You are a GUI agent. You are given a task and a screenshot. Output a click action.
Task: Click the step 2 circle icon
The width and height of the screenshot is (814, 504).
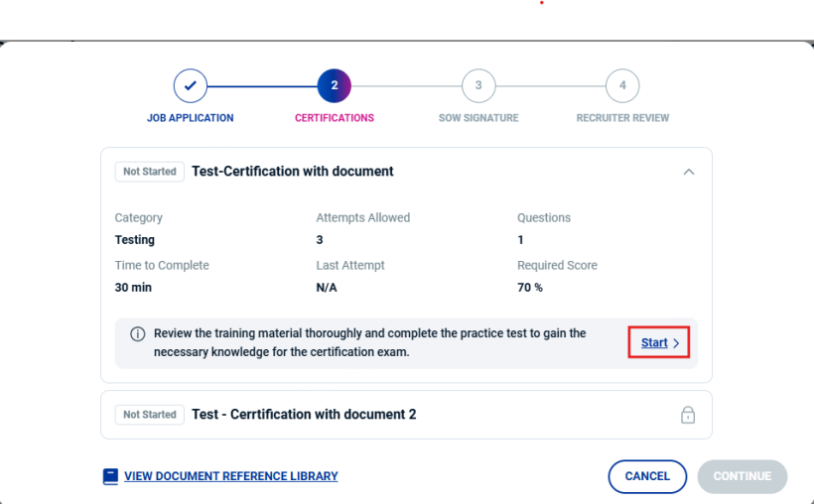pos(335,85)
